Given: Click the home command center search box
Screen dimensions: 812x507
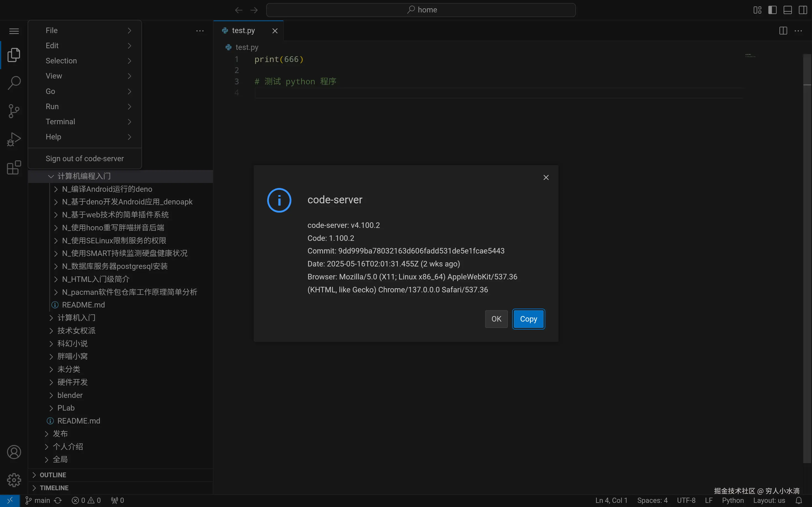Looking at the screenshot, I should [x=421, y=10].
